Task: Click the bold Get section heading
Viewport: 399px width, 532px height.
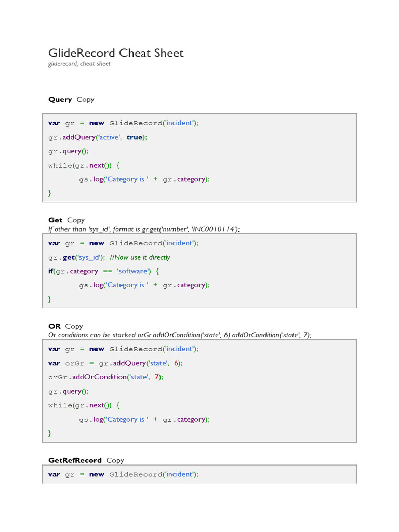Action: pos(56,220)
